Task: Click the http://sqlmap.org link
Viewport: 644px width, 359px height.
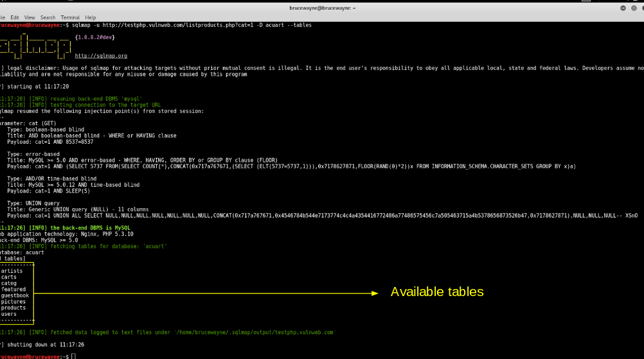Action: 101,56
